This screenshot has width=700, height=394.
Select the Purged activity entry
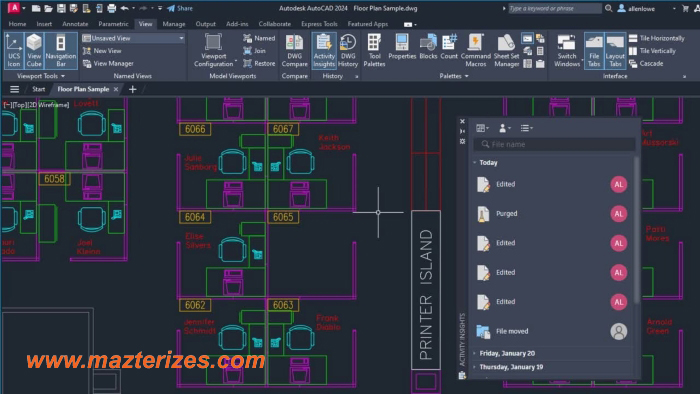(552, 214)
